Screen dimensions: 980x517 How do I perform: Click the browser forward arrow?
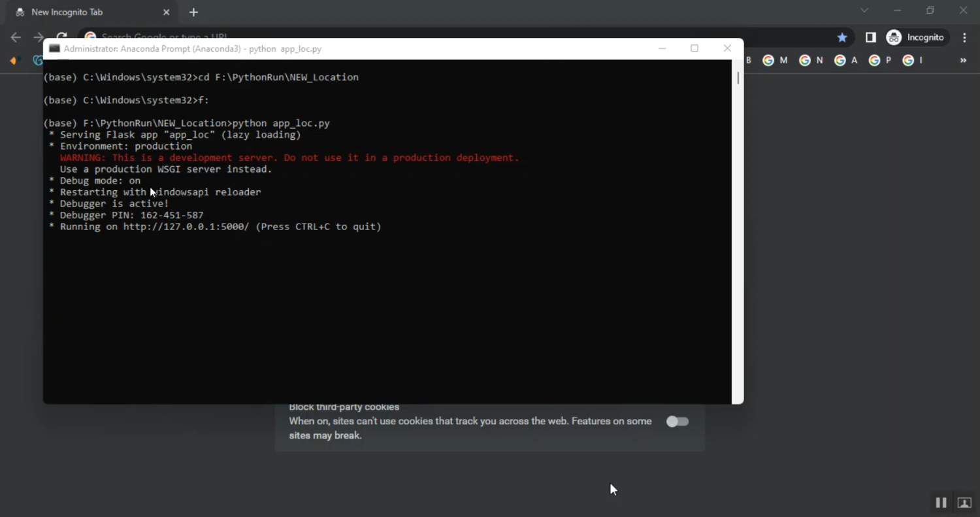39,37
